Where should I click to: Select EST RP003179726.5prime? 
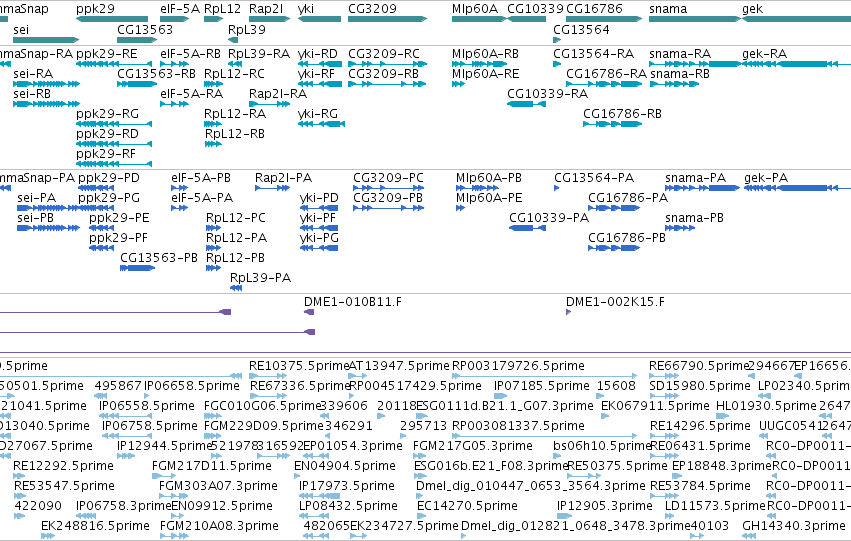[518, 366]
